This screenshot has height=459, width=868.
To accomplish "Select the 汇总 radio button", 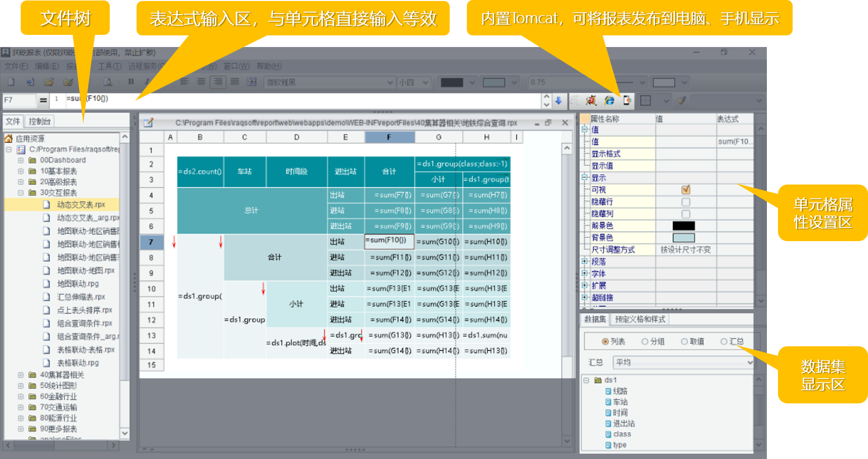I will click(724, 342).
